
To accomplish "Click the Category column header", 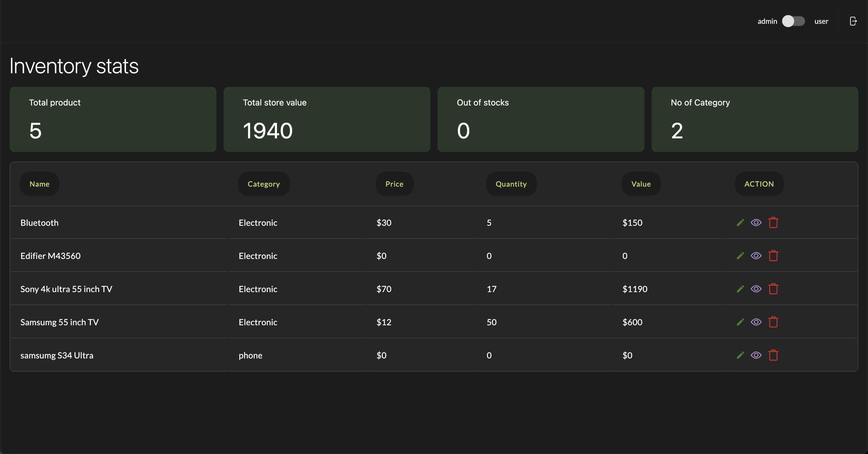I will (263, 184).
